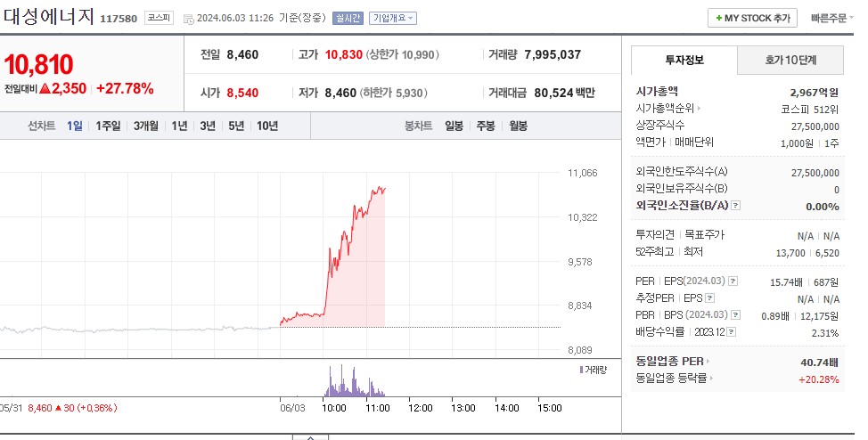Show the 월봉 candlestick chart
Screen dimensions: 868x440
coord(518,126)
